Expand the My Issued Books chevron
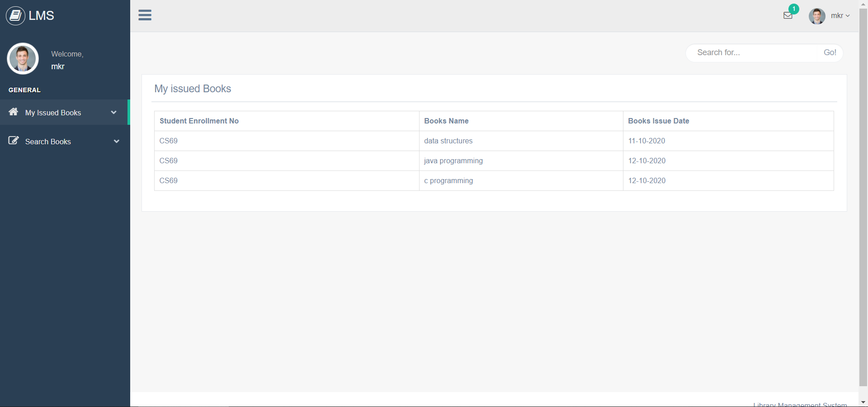868x407 pixels. 113,113
